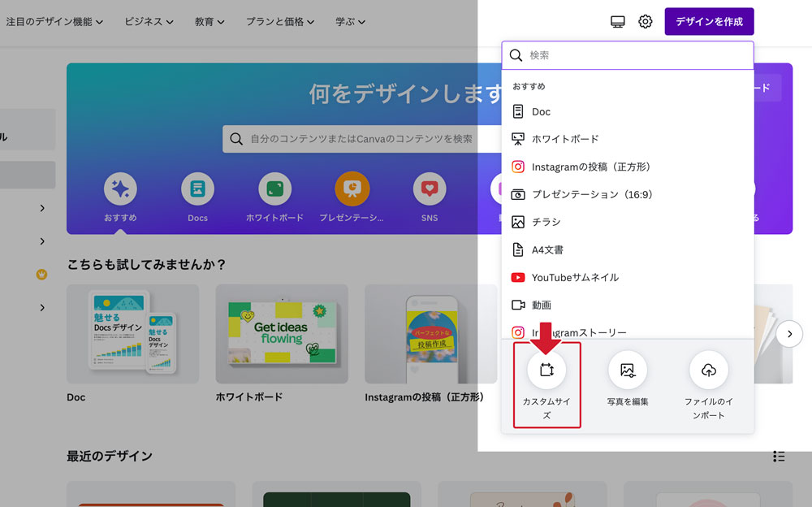The height and width of the screenshot is (507, 812).
Task: Click the whiteboard easel icon in the list
Action: coord(518,139)
